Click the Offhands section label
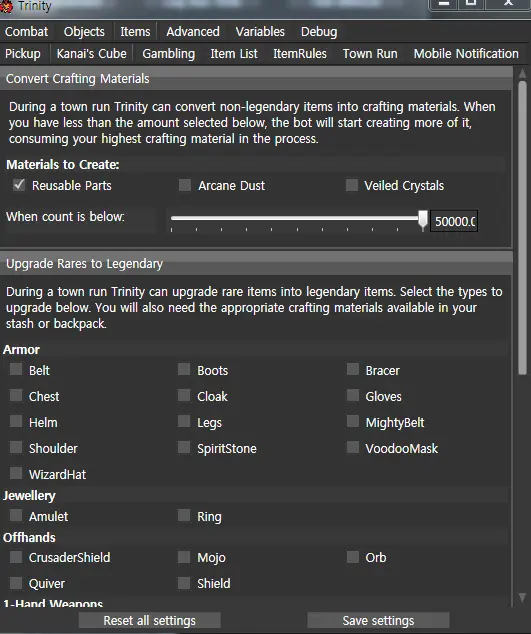531x634 pixels. click(29, 537)
